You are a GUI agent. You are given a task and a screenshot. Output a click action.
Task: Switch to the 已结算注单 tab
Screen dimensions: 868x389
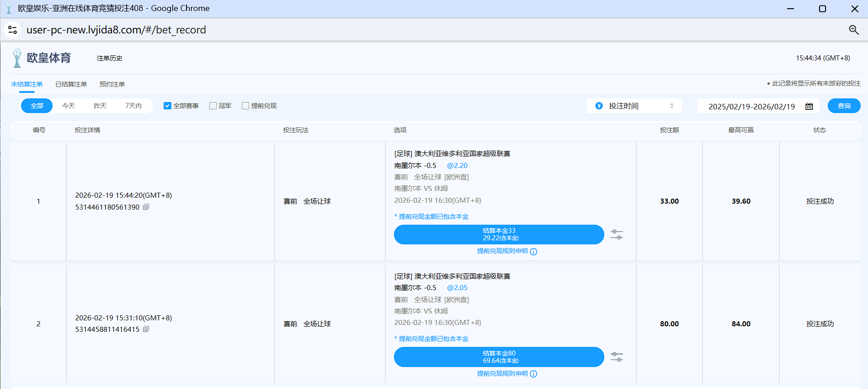[71, 84]
